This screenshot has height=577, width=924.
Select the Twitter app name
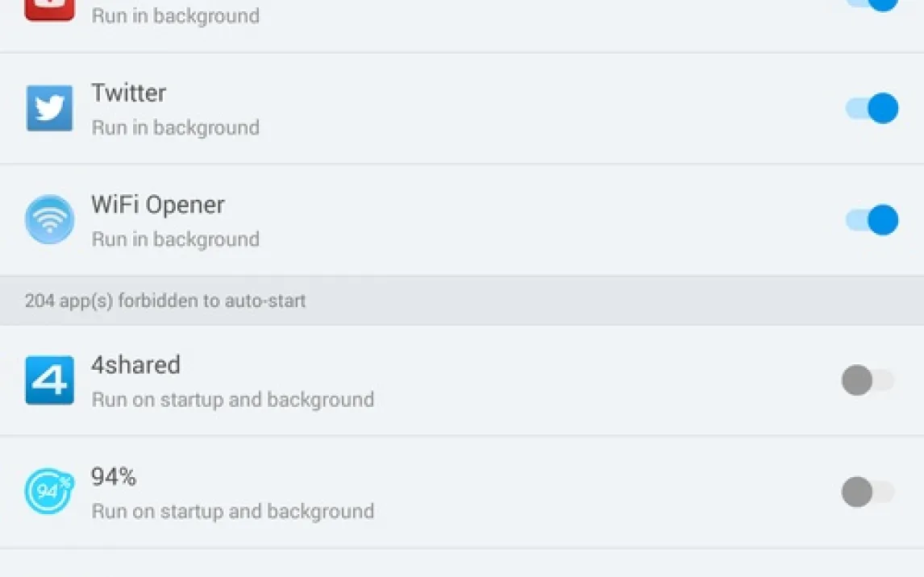(x=129, y=93)
